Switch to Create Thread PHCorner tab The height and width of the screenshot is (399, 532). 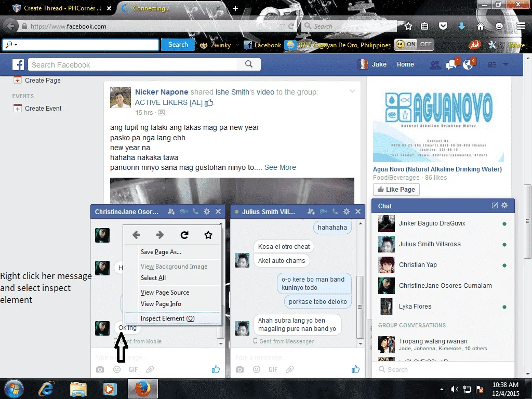pos(62,8)
